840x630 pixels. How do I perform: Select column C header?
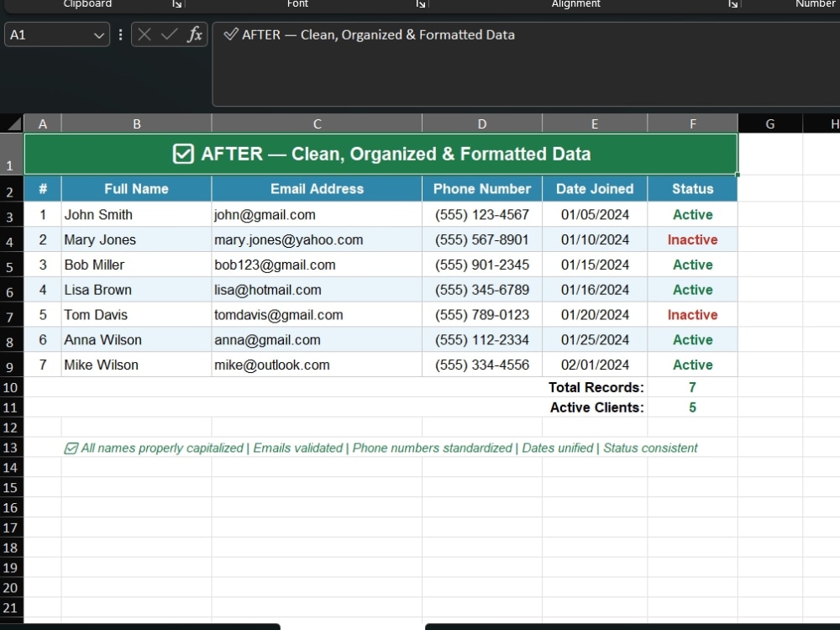318,123
